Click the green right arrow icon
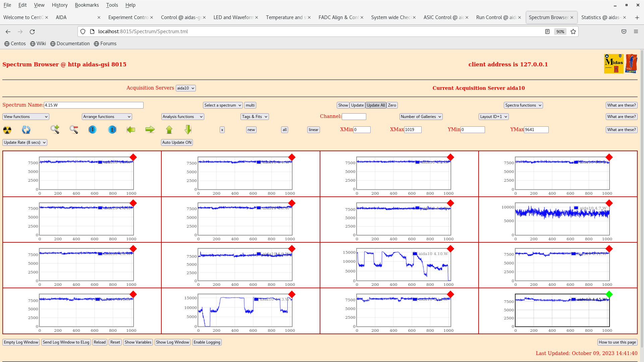This screenshot has height=362, width=644. 150,129
